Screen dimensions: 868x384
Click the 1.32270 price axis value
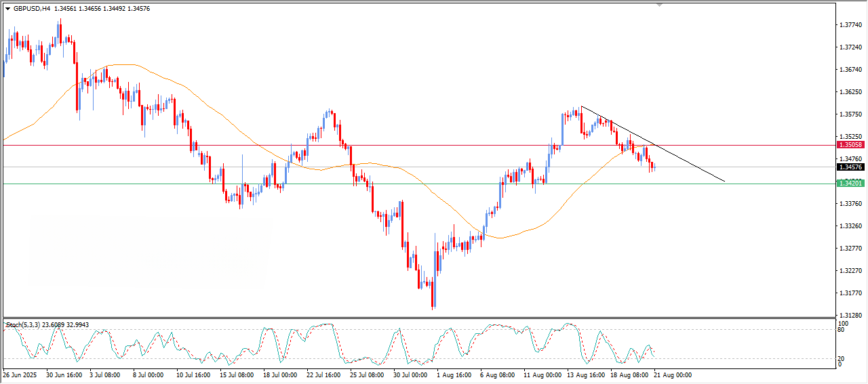[x=850, y=271]
